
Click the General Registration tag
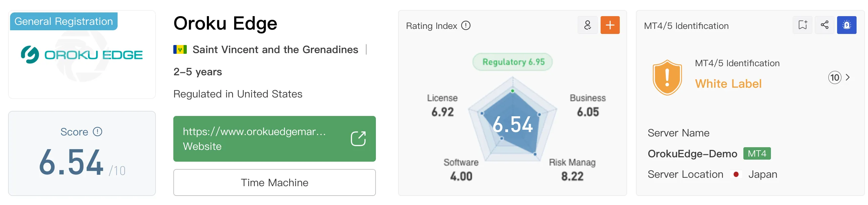[64, 21]
